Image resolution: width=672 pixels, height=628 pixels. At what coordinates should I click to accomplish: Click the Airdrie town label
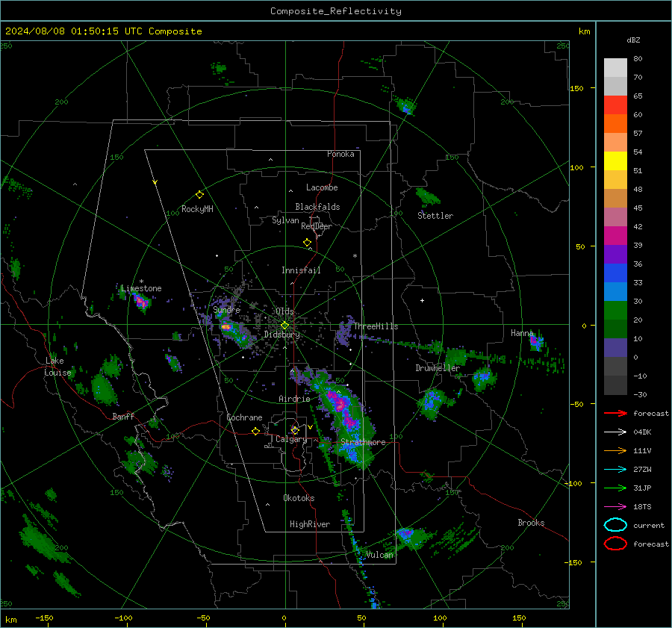pyautogui.click(x=294, y=399)
